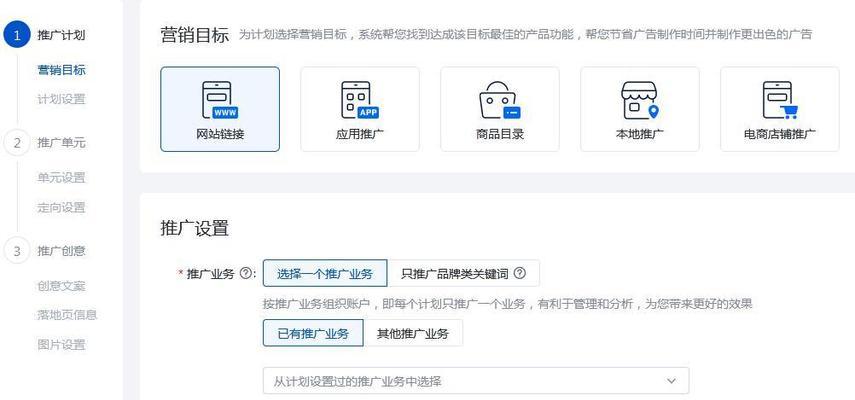Open help icon beside 推广业务 label
855x400 pixels.
pyautogui.click(x=245, y=274)
